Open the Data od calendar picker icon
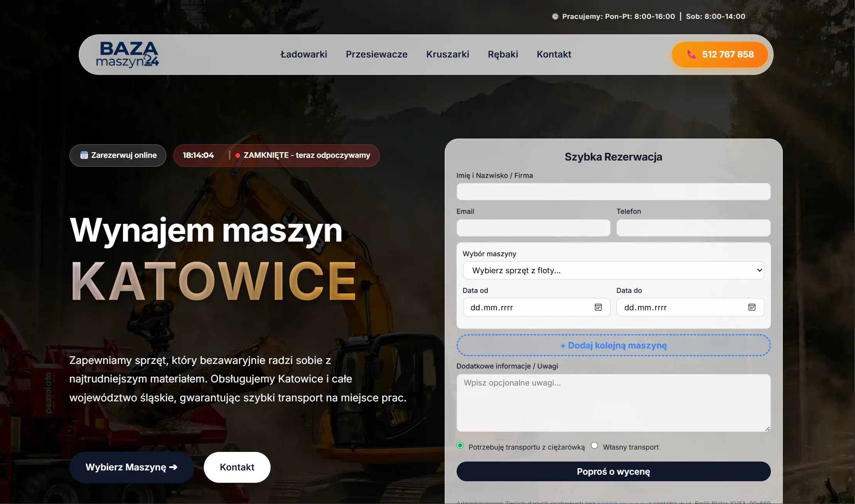 click(598, 307)
